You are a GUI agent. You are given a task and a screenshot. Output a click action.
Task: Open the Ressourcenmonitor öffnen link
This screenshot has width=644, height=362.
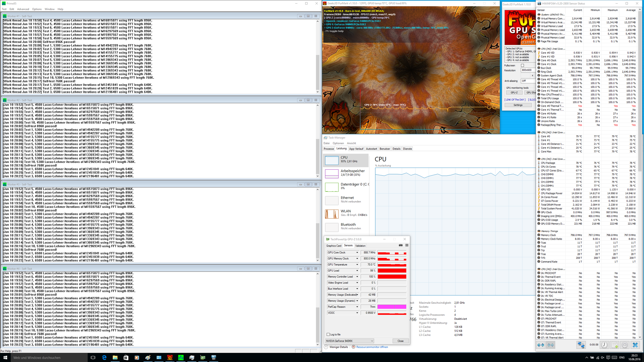(372, 347)
